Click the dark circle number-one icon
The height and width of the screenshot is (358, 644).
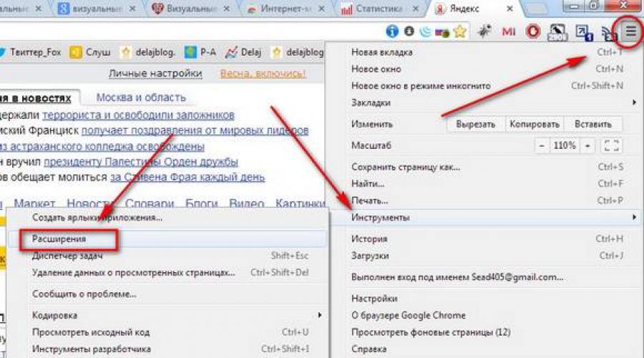pyautogui.click(x=409, y=31)
